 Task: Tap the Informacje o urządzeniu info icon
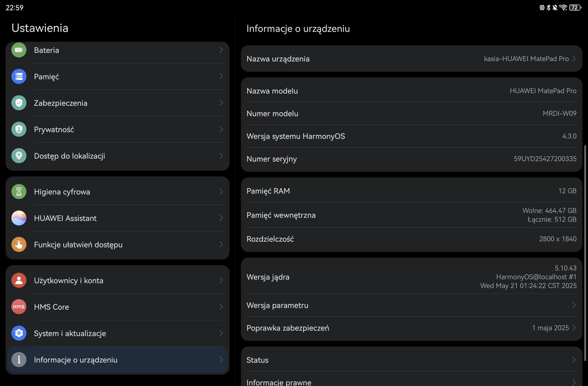(19, 360)
